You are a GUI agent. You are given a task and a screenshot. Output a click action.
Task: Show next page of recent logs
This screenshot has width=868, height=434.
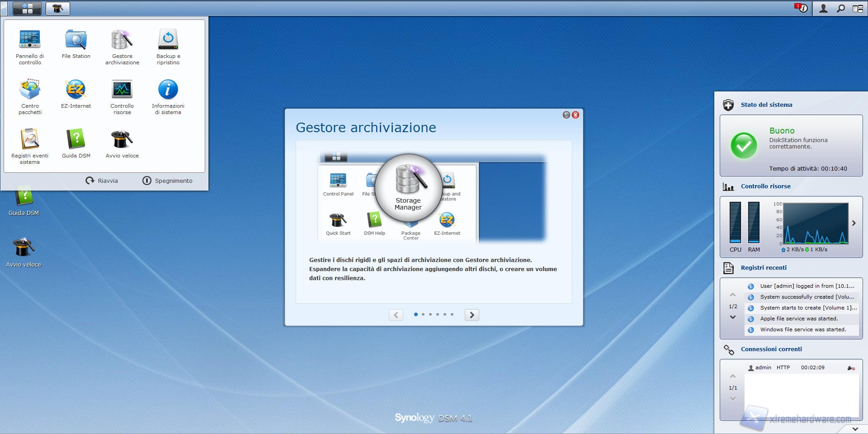pos(733,317)
